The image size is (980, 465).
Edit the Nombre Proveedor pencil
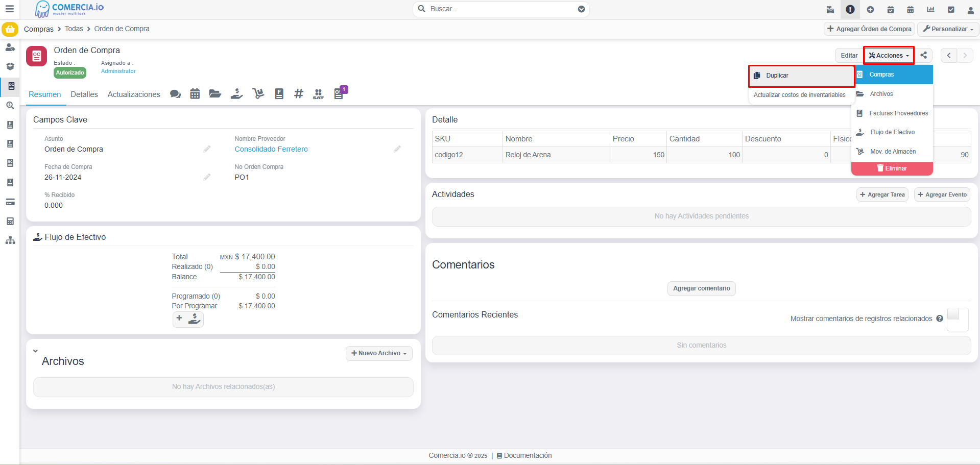click(397, 149)
